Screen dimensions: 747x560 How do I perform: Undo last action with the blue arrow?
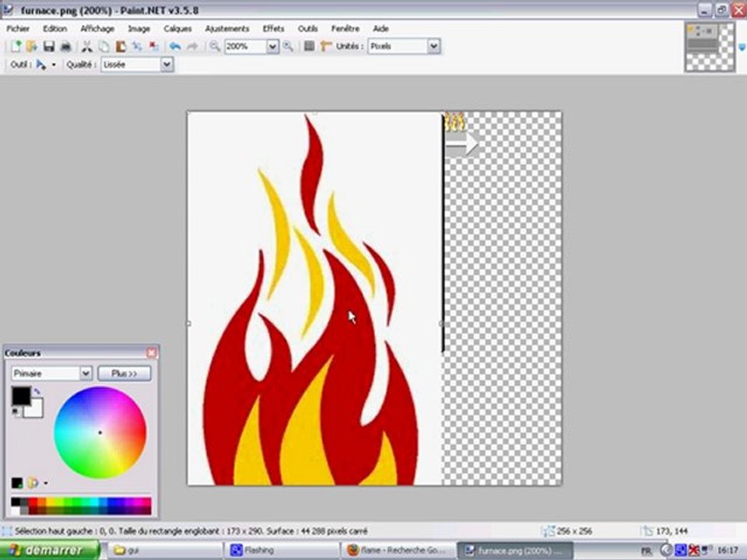[x=175, y=46]
